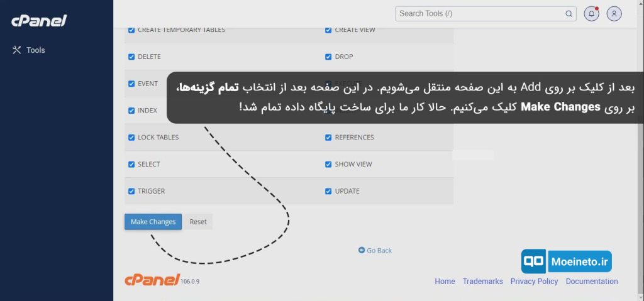The width and height of the screenshot is (644, 301).
Task: Click the version number 106.0.9 text
Action: click(x=190, y=282)
